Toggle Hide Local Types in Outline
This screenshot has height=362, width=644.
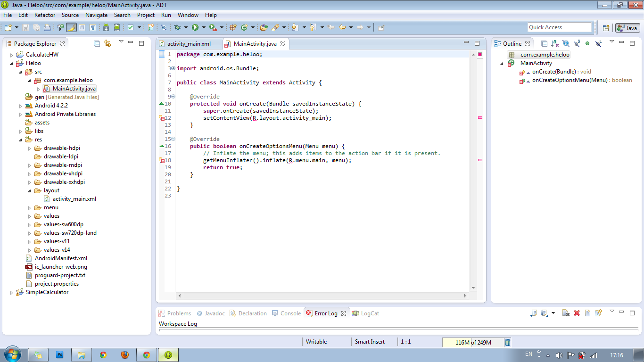pos(598,43)
